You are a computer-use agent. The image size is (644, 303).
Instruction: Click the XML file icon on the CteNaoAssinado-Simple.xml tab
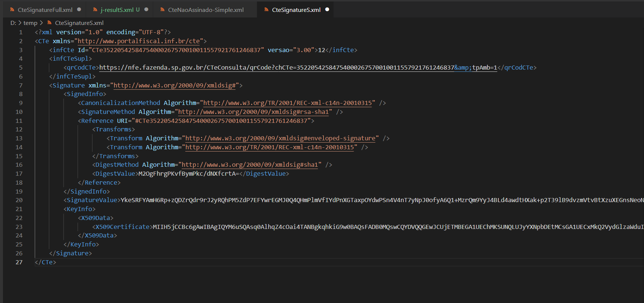162,10
